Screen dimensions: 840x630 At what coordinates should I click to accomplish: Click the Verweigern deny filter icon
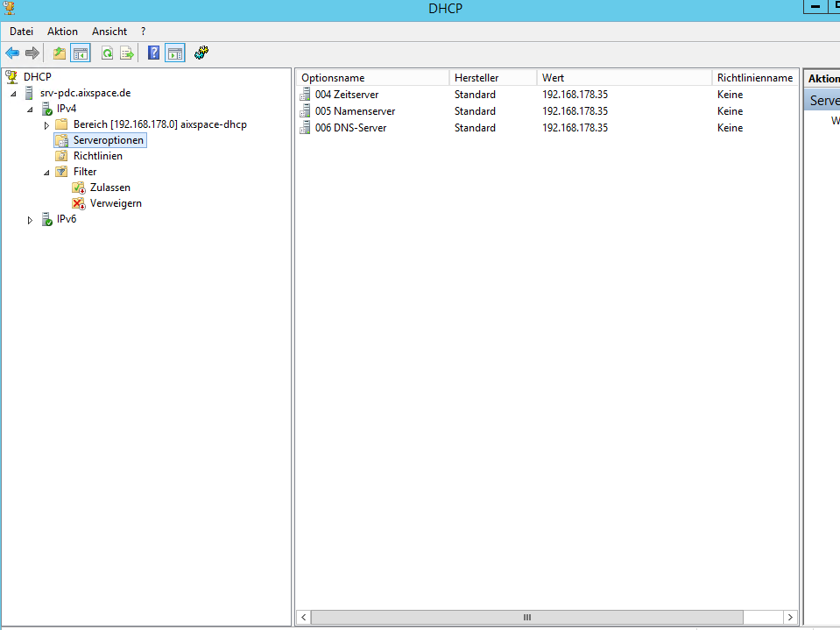tap(79, 203)
